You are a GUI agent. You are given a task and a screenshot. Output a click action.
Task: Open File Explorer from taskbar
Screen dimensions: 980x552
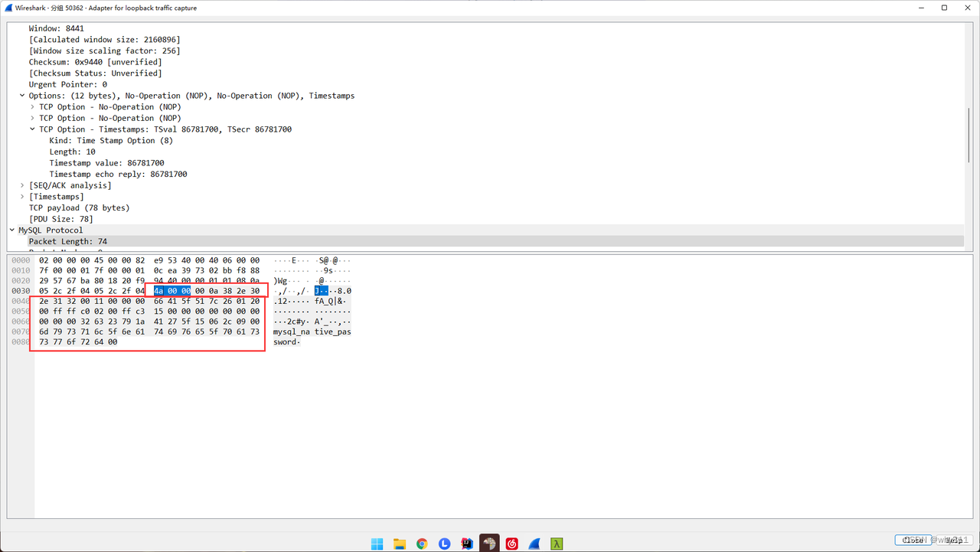[399, 544]
